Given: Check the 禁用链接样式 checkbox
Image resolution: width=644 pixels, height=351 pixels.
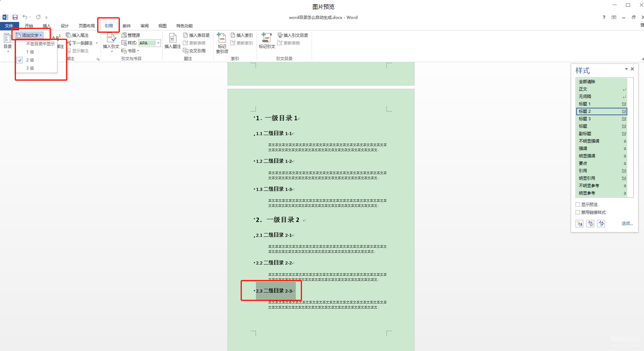Looking at the screenshot, I should coord(578,212).
